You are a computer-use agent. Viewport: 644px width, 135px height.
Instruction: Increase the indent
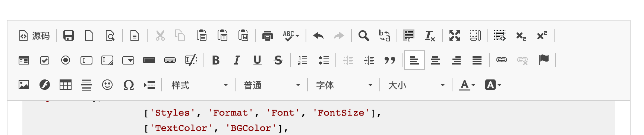(369, 60)
